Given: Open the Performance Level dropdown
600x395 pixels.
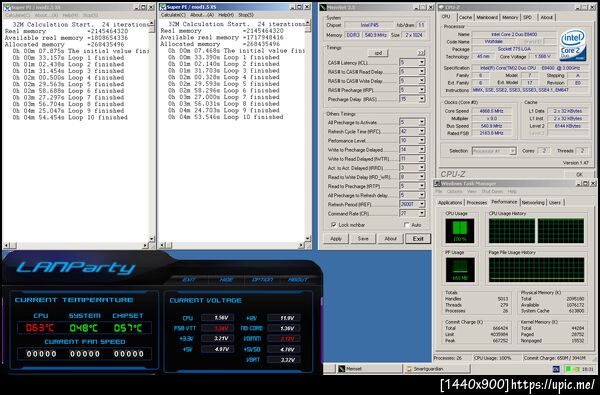Looking at the screenshot, I should [421, 140].
